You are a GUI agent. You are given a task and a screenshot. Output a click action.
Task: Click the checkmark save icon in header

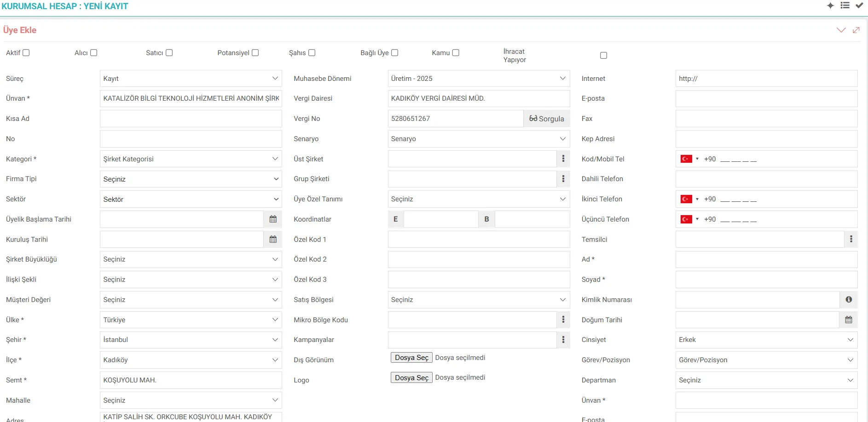(x=859, y=6)
